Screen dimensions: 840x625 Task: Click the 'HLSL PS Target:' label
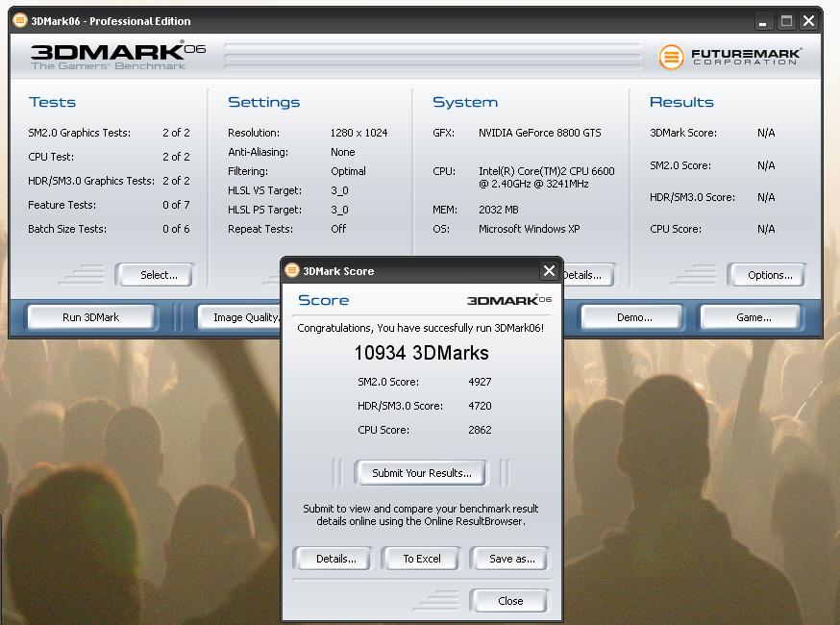click(x=264, y=210)
